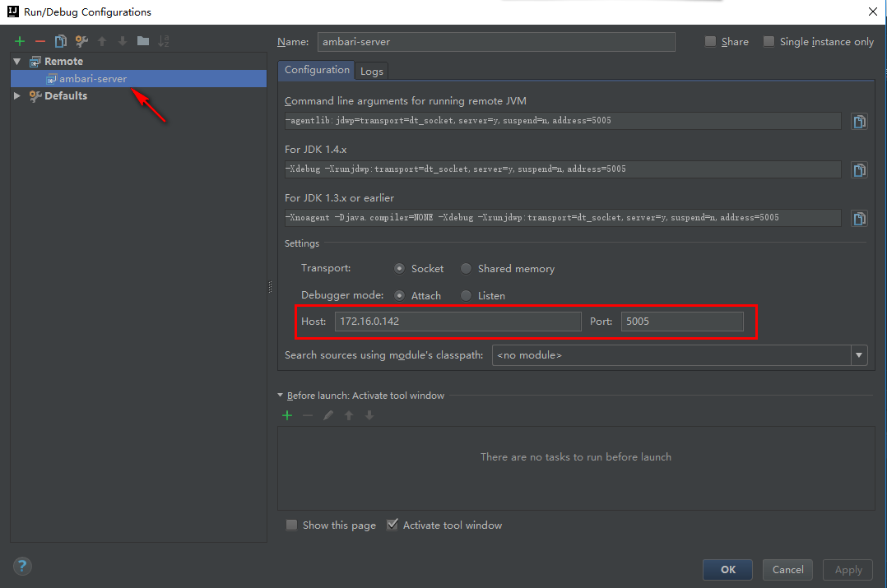Screen dimensions: 887x588
Task: Click the Apply button
Action: click(x=848, y=569)
